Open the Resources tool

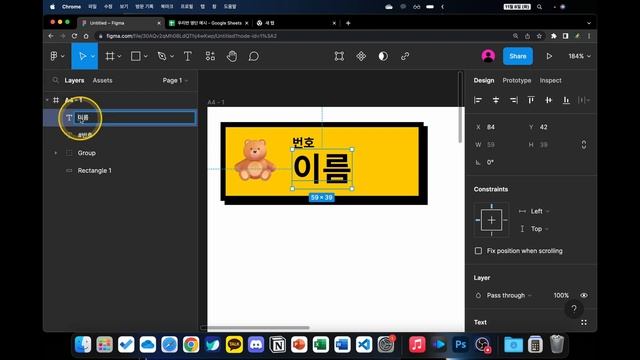click(x=210, y=56)
